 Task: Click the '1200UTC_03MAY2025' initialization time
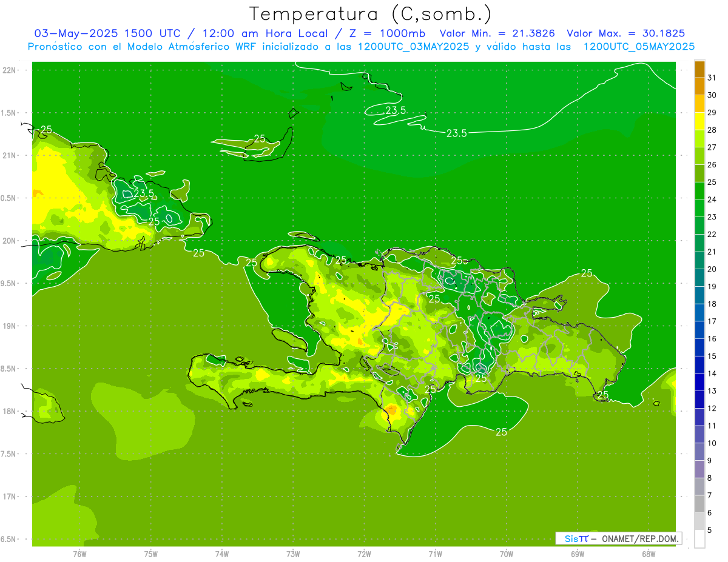click(413, 47)
